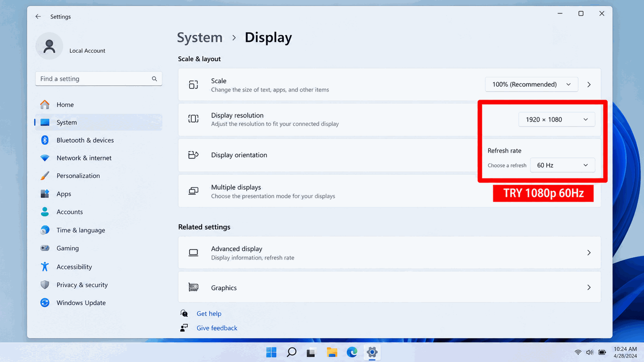Click the Windows Start button

(x=271, y=352)
